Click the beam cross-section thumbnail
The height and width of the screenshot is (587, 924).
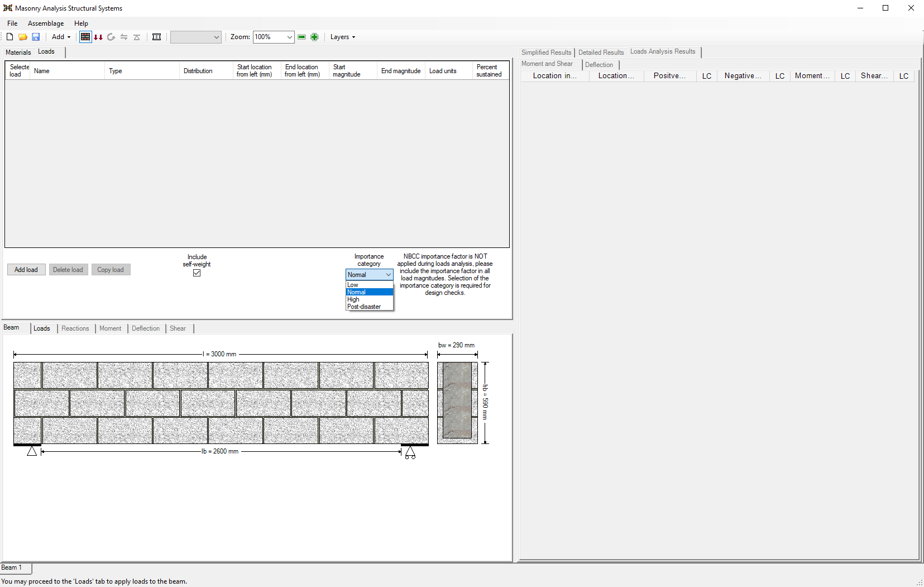pyautogui.click(x=457, y=403)
